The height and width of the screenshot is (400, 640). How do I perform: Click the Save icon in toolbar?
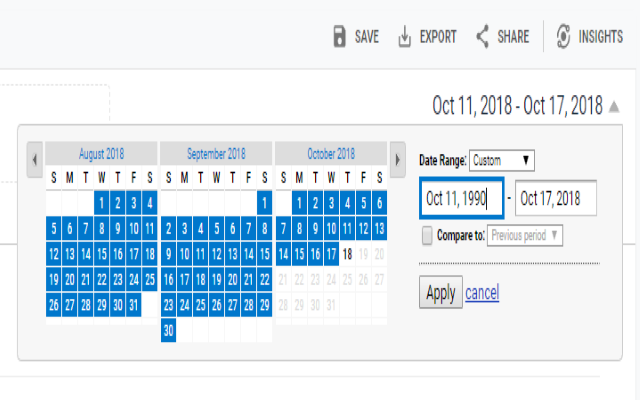pyautogui.click(x=340, y=37)
